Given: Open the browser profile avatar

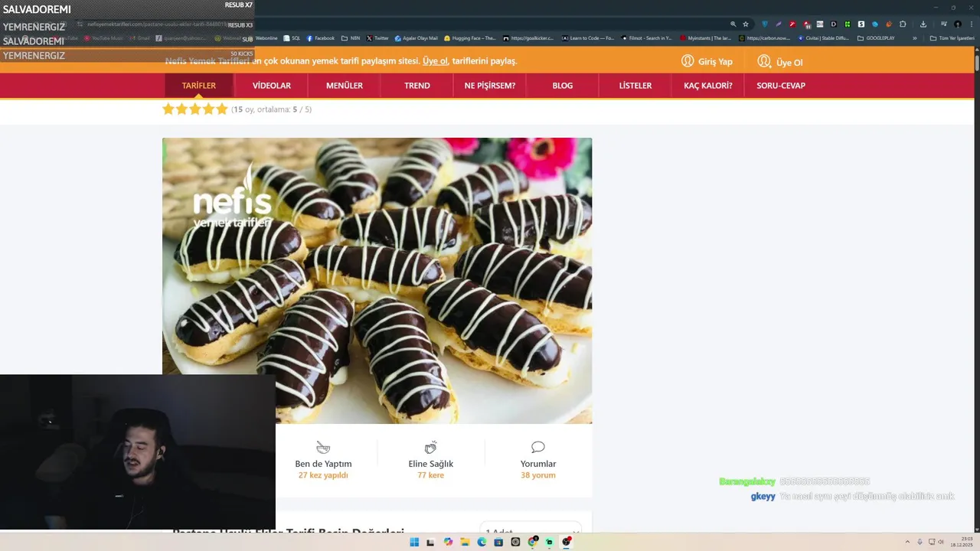Looking at the screenshot, I should pyautogui.click(x=958, y=24).
